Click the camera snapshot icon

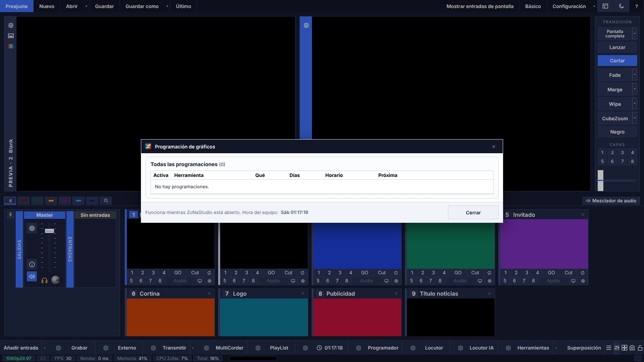coord(632,348)
